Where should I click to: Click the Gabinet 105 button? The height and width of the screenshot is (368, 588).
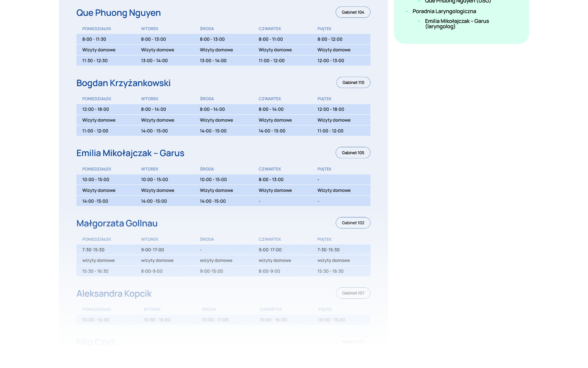[353, 153]
